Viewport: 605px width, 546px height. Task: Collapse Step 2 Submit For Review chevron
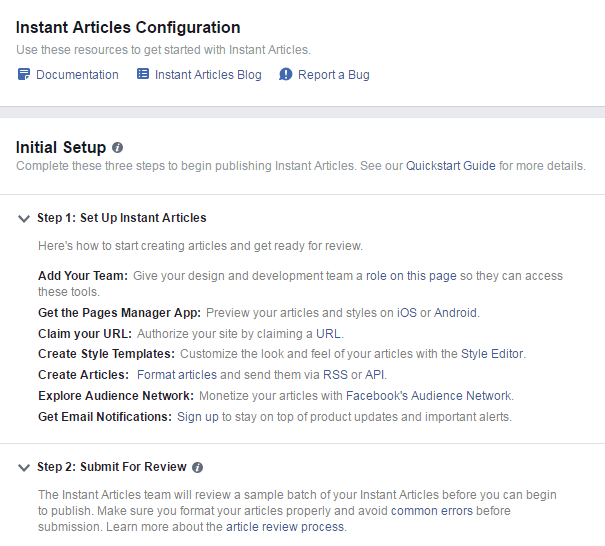click(24, 467)
